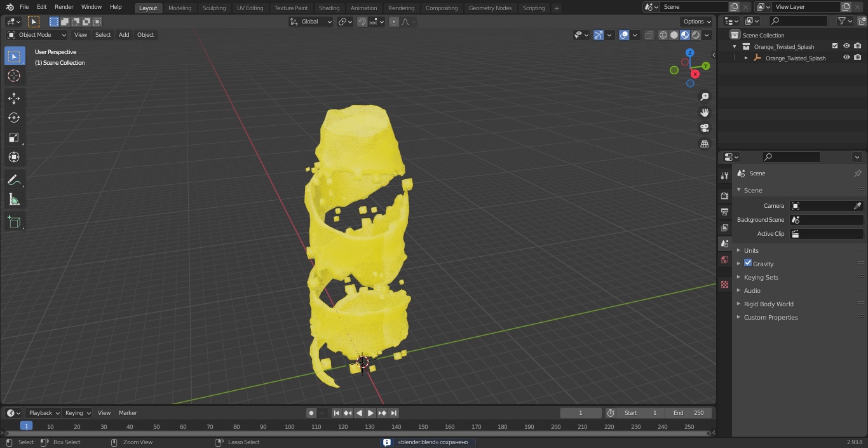Switch to the UV Editing workspace tab

[x=250, y=8]
